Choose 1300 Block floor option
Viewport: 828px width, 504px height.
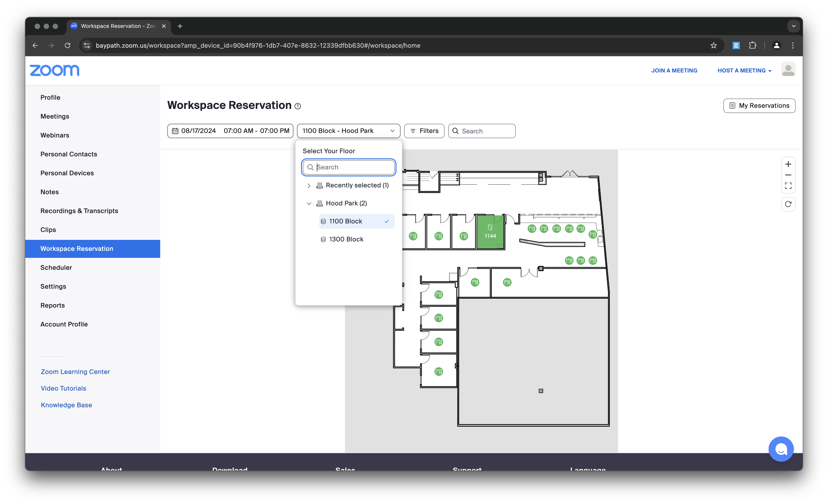(x=346, y=239)
